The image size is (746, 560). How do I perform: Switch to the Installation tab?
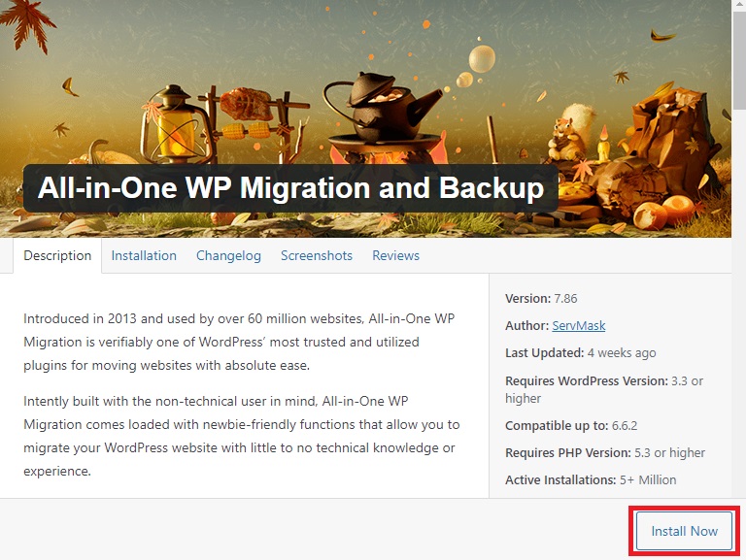(144, 256)
